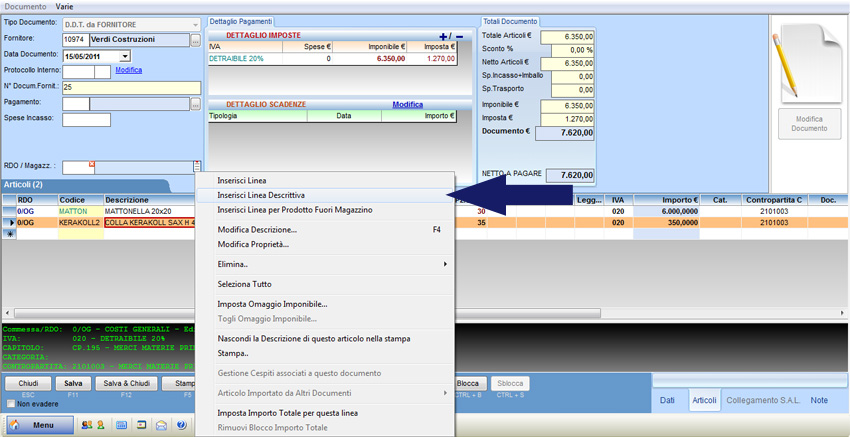Toggle the Non evadere checkbox
Screen dimensions: 850x437
pyautogui.click(x=10, y=403)
